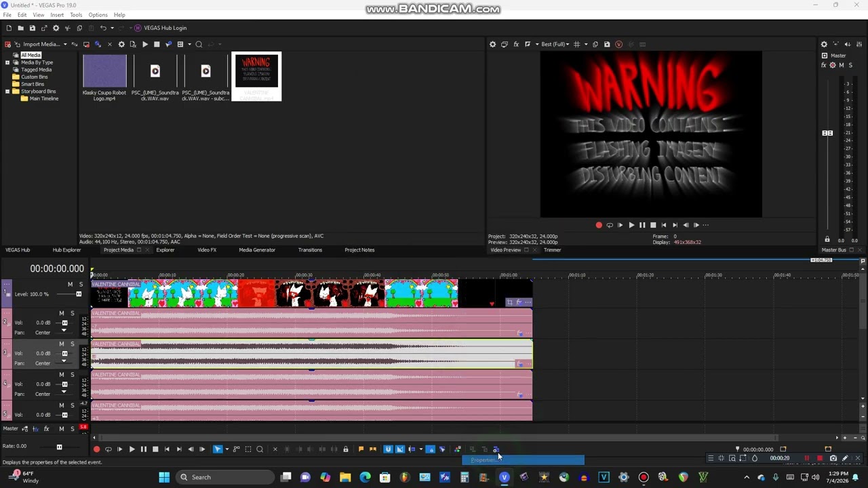Toggle loop playback under video preview

610,225
